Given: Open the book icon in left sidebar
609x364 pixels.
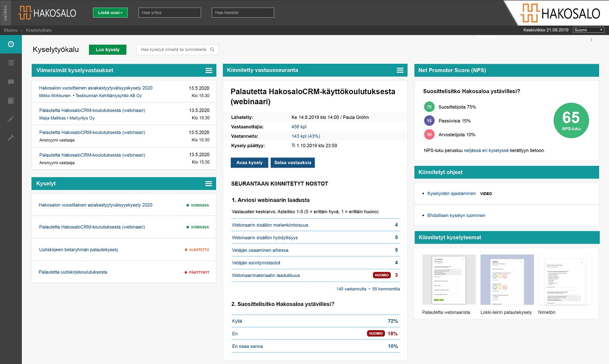Looking at the screenshot, I should tap(11, 100).
